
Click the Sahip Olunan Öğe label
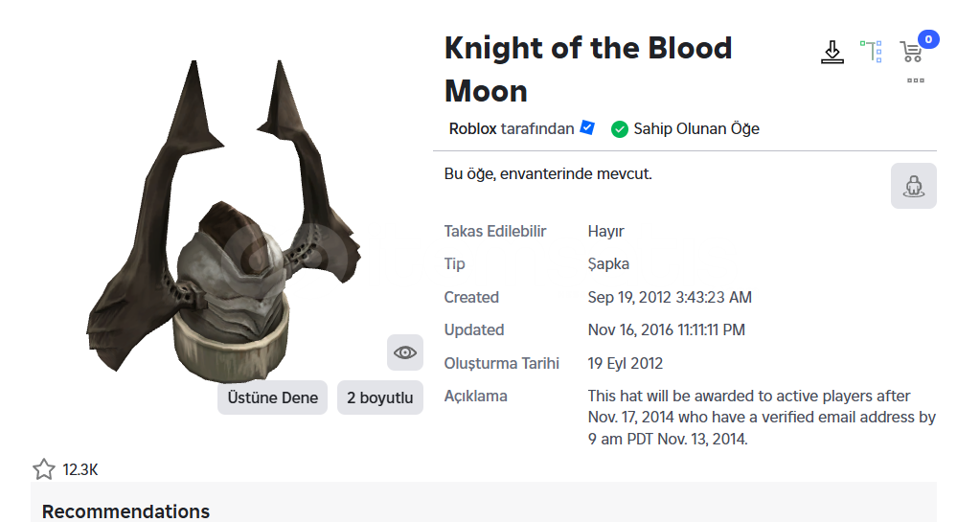click(696, 128)
